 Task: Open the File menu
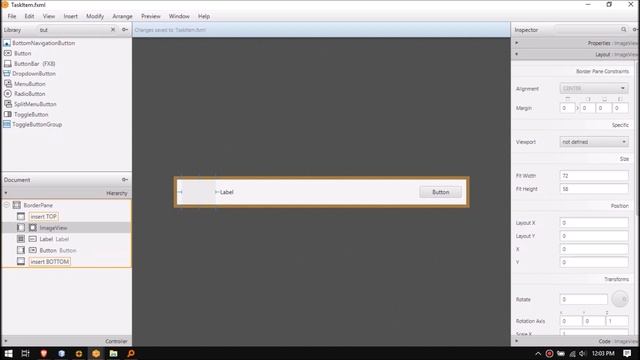(12, 16)
